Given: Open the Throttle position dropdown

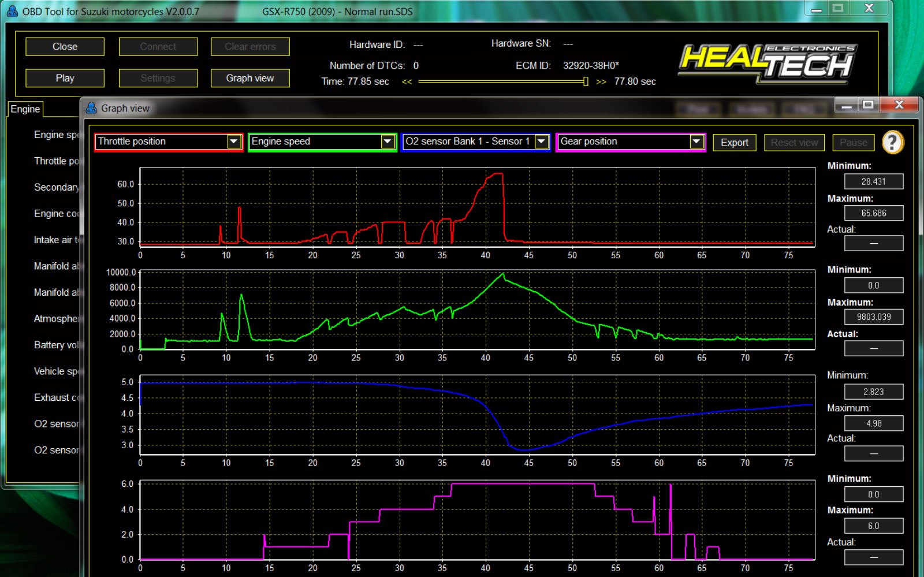Looking at the screenshot, I should (x=234, y=142).
